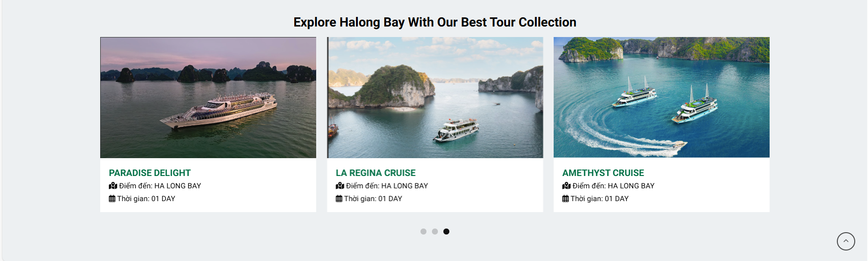The height and width of the screenshot is (261, 868).
Task: Click map icon under Paradise Delight
Action: pyautogui.click(x=113, y=186)
